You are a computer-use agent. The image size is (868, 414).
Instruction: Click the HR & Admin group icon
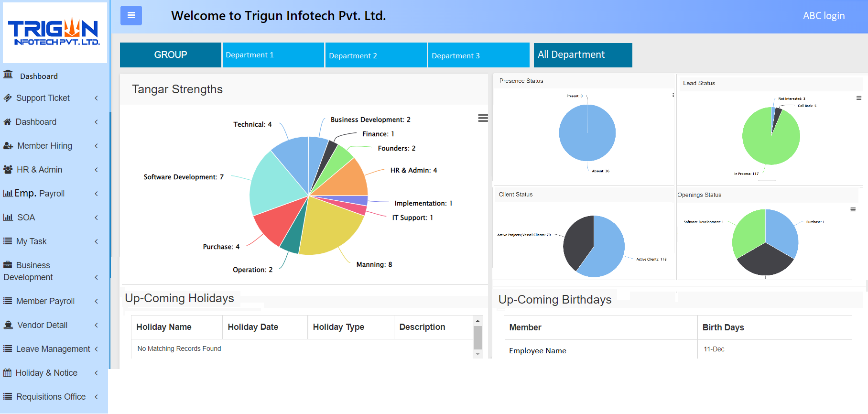[x=8, y=170]
